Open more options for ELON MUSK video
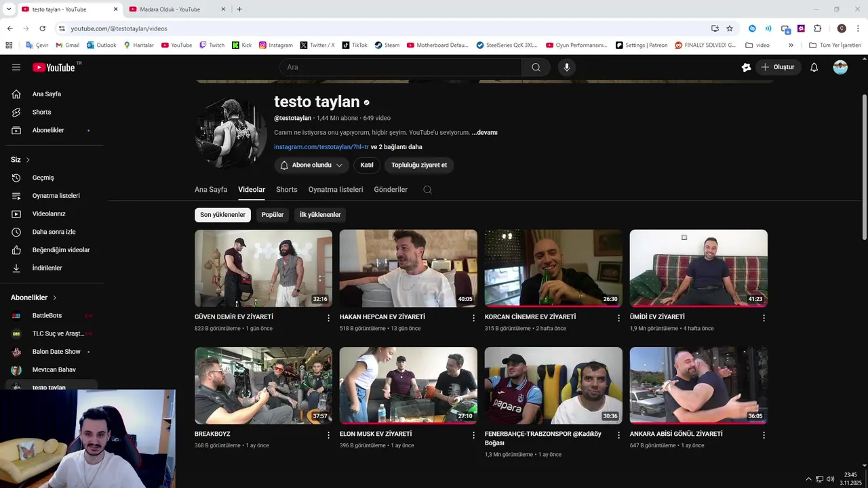Viewport: 868px width, 488px height. click(x=474, y=435)
